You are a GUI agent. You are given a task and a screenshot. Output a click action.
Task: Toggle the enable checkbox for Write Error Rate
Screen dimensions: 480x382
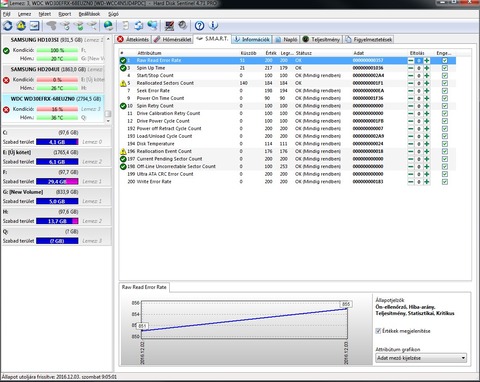coord(445,182)
